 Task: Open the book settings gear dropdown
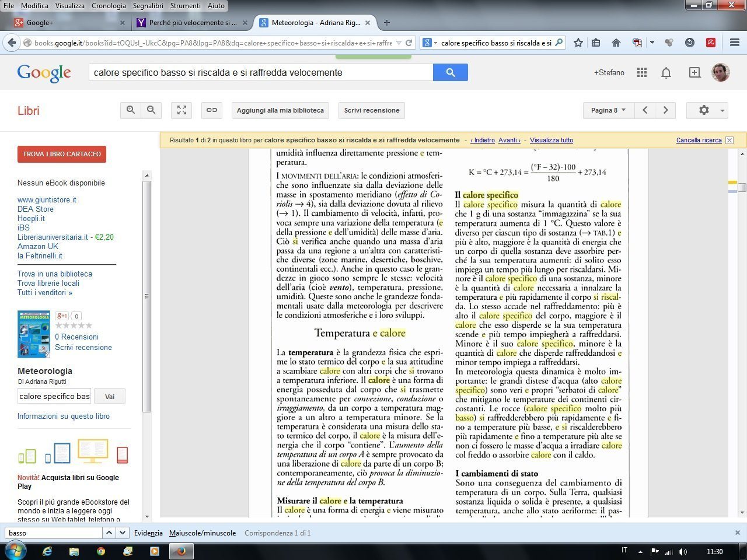[x=707, y=110]
